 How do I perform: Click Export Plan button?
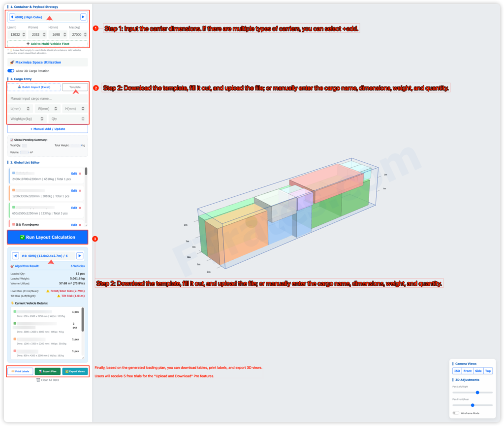(47, 371)
